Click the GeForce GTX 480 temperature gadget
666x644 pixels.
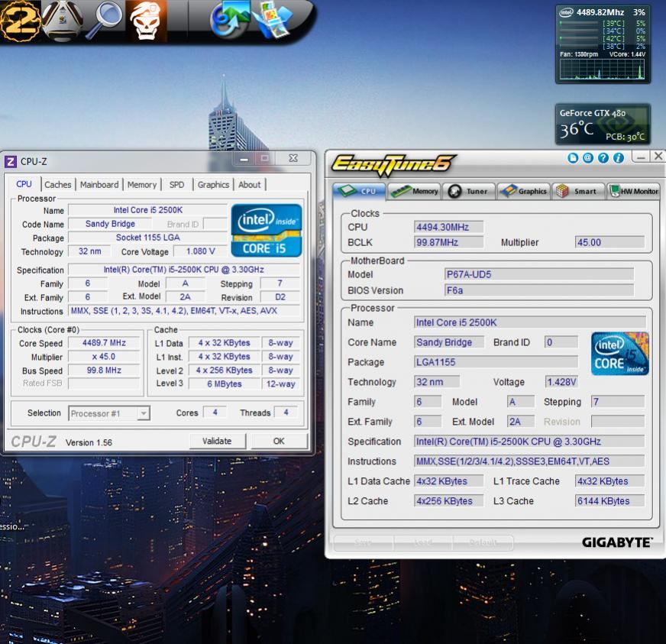(x=603, y=125)
